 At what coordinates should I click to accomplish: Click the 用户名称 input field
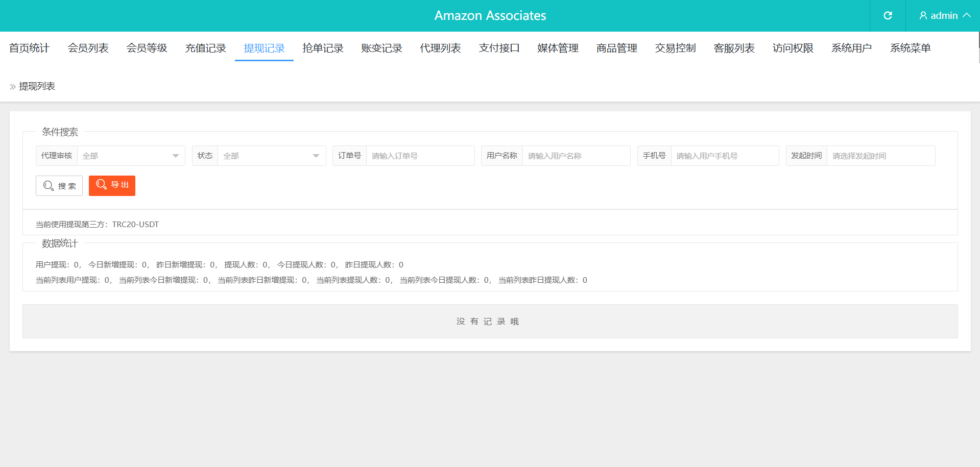tap(577, 156)
